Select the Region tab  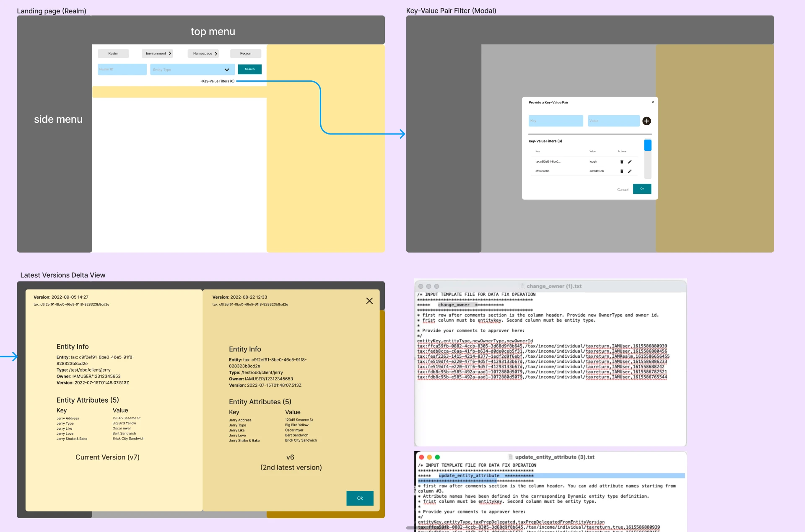coord(246,54)
